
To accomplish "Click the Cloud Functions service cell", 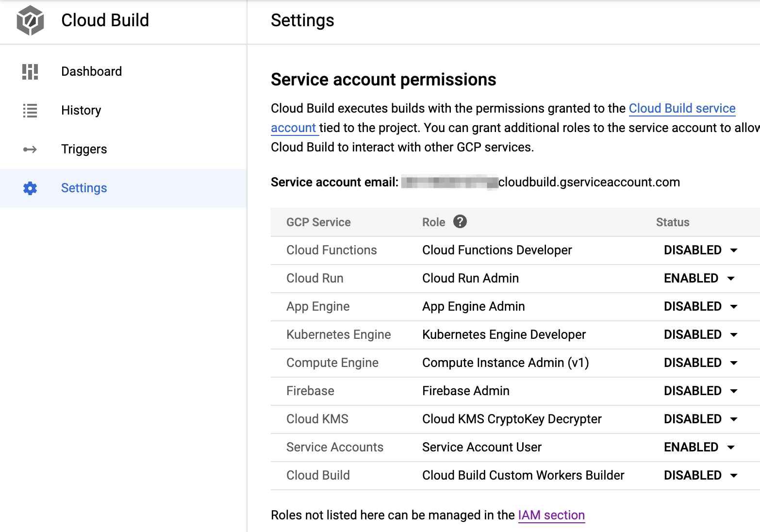I will point(331,250).
